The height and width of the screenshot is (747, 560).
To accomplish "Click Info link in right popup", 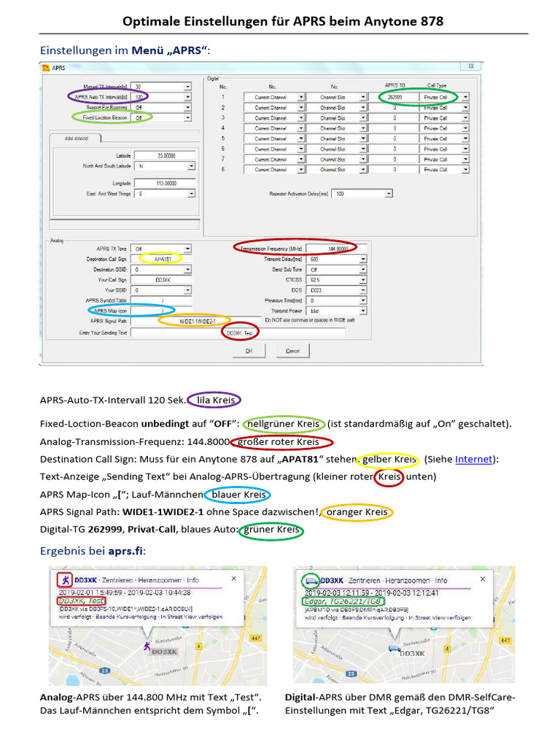I will click(x=441, y=580).
